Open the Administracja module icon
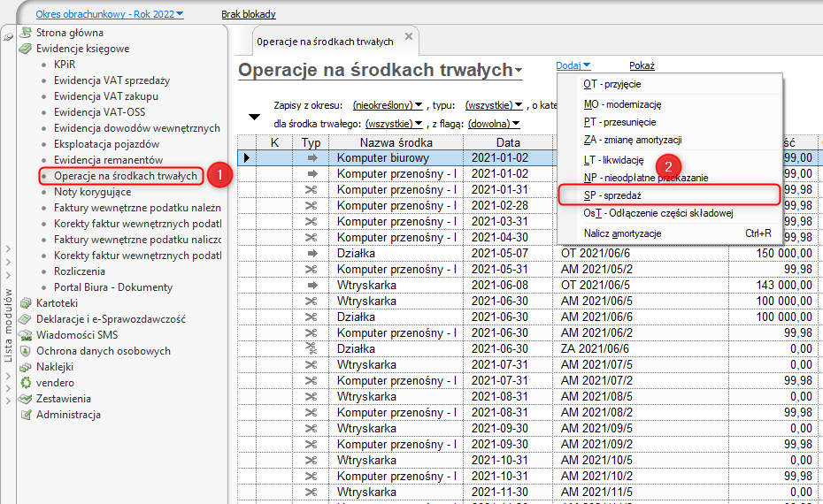This screenshot has width=823, height=504. tap(27, 415)
